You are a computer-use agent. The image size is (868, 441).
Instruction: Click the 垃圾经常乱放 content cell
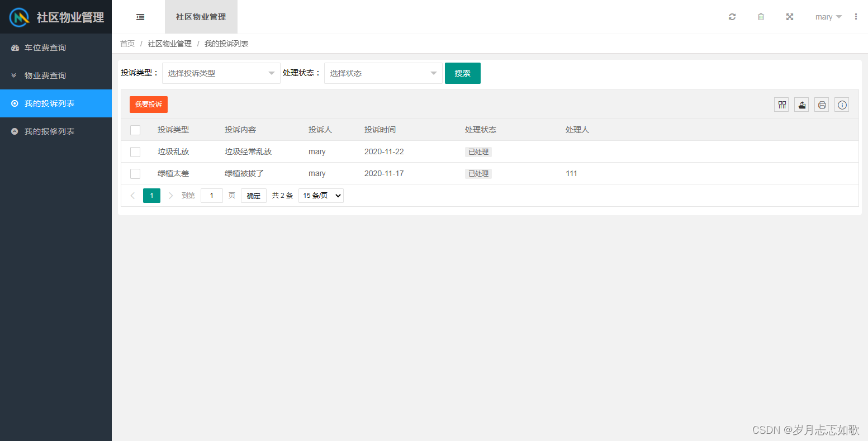(248, 151)
